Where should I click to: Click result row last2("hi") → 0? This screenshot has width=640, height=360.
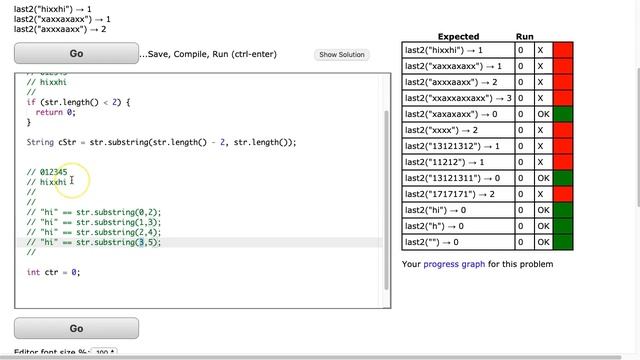point(487,210)
